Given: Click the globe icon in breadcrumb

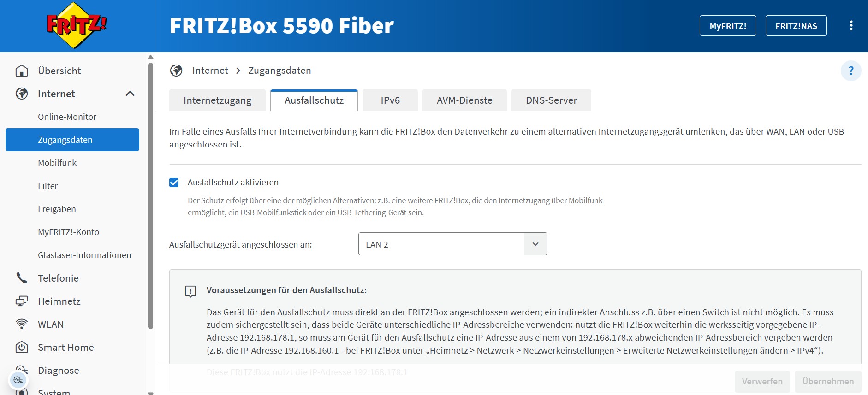Looking at the screenshot, I should pos(176,71).
